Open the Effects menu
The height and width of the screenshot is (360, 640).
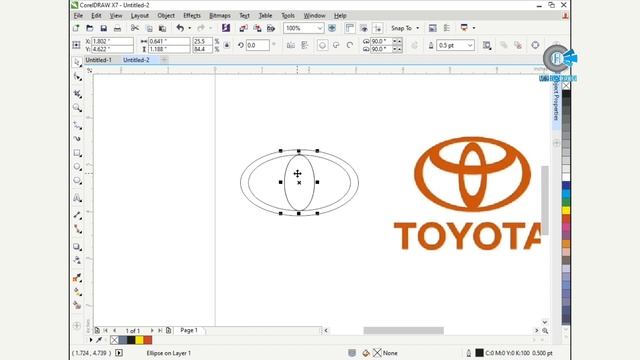point(192,16)
